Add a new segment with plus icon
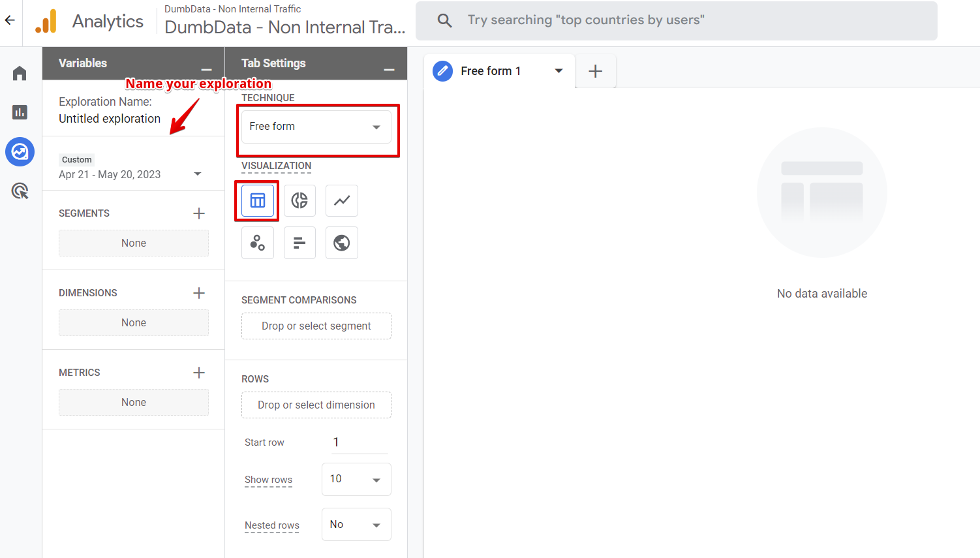The width and height of the screenshot is (980, 558). click(199, 213)
